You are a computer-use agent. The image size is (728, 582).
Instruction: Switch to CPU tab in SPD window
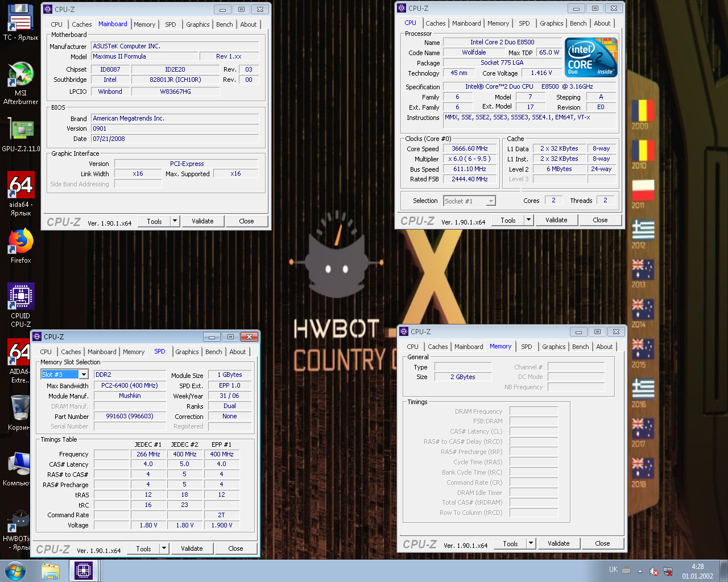tap(46, 352)
